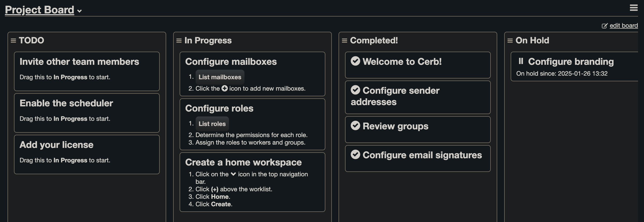This screenshot has height=222, width=644.
Task: Open the hamburger menu at top right
Action: (x=634, y=8)
